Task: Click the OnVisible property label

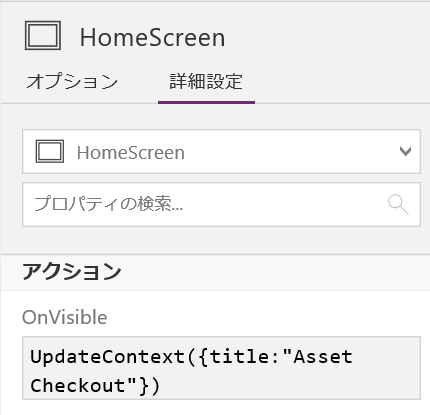Action: click(65, 317)
